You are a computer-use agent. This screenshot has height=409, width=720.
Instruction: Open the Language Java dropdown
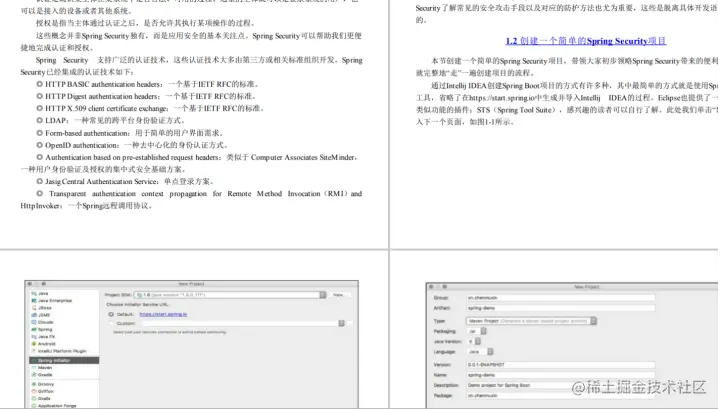pos(480,352)
